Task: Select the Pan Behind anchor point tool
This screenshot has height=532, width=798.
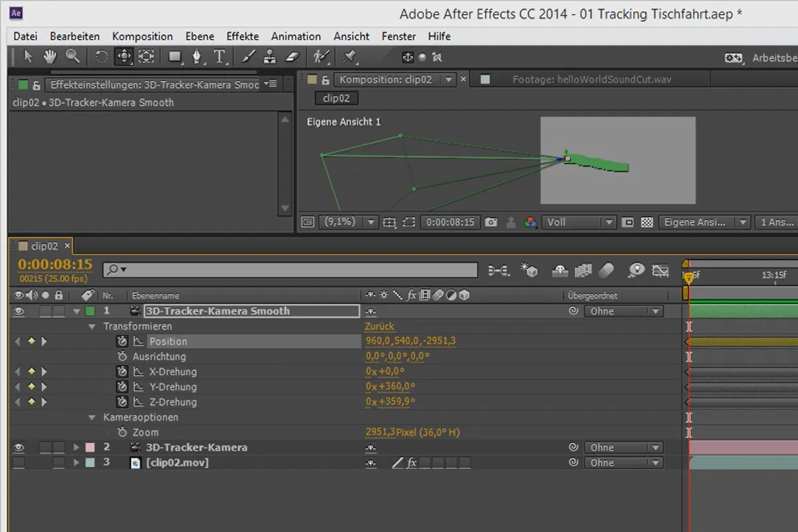Action: 146,57
